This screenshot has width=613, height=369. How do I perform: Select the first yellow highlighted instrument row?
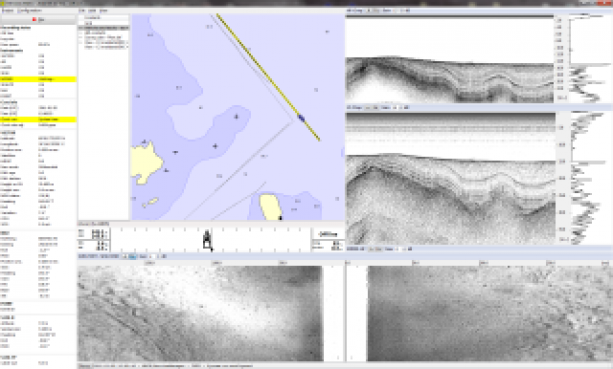pos(38,79)
